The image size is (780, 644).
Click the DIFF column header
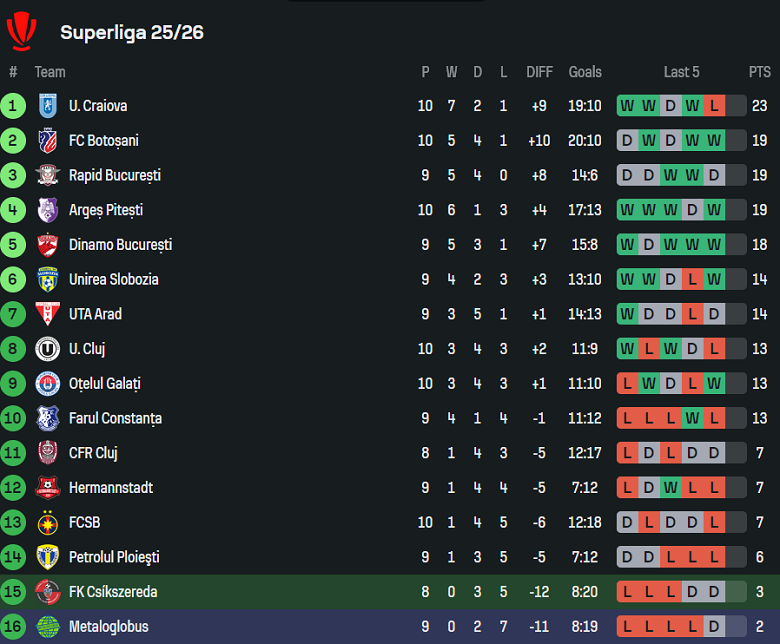539,72
